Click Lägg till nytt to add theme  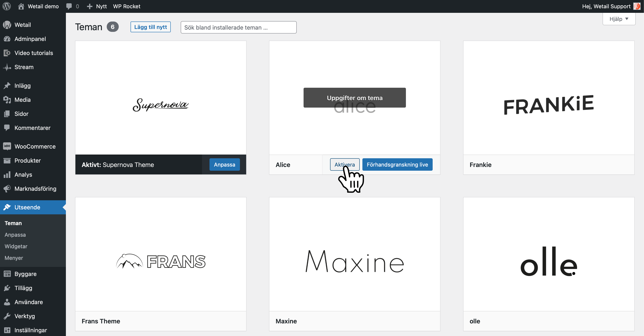(x=150, y=27)
